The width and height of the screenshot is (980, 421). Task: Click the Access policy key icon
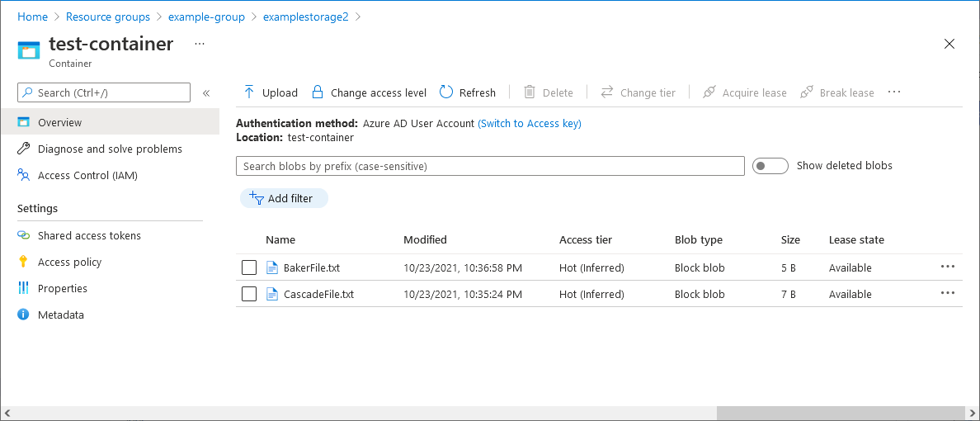(x=23, y=262)
